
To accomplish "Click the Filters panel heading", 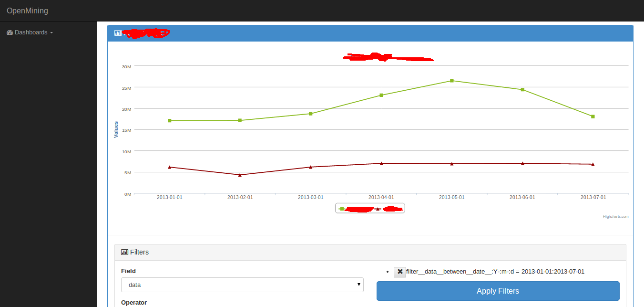I will click(370, 252).
